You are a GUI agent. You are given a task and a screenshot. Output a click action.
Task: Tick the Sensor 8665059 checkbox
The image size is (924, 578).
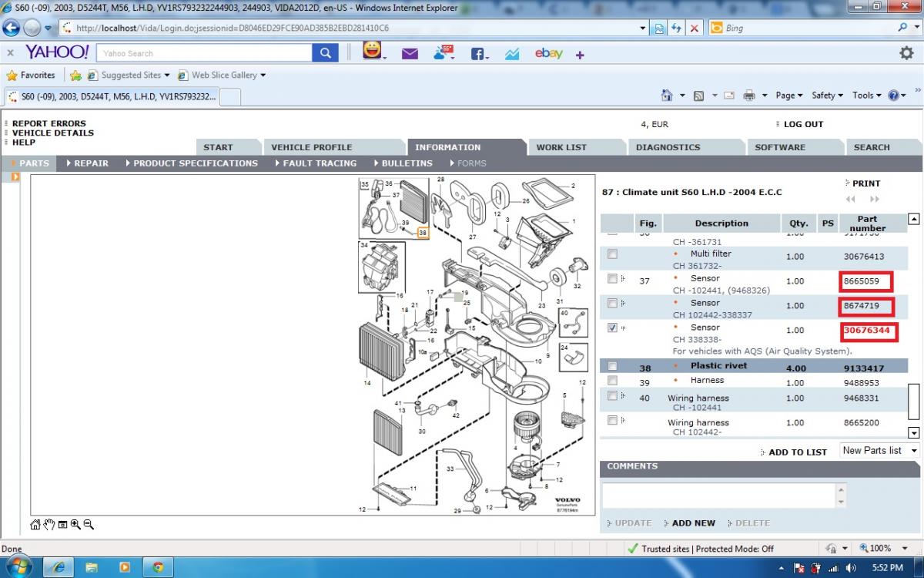[x=612, y=278]
